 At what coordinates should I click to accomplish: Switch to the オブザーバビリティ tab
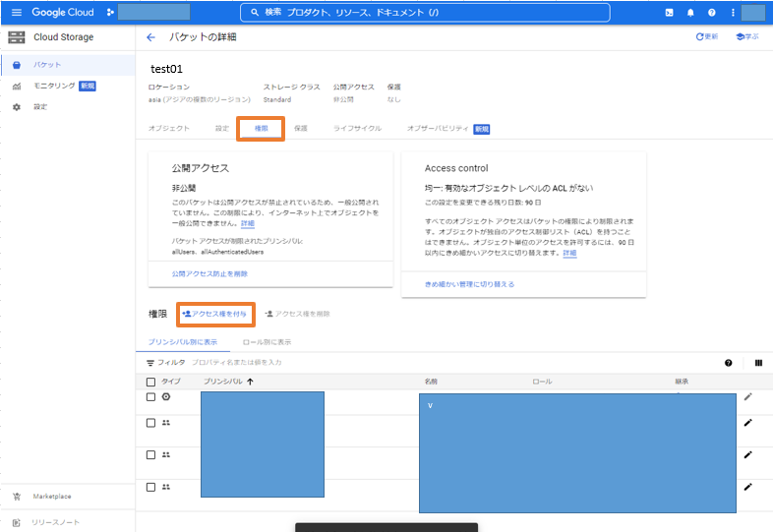438,128
